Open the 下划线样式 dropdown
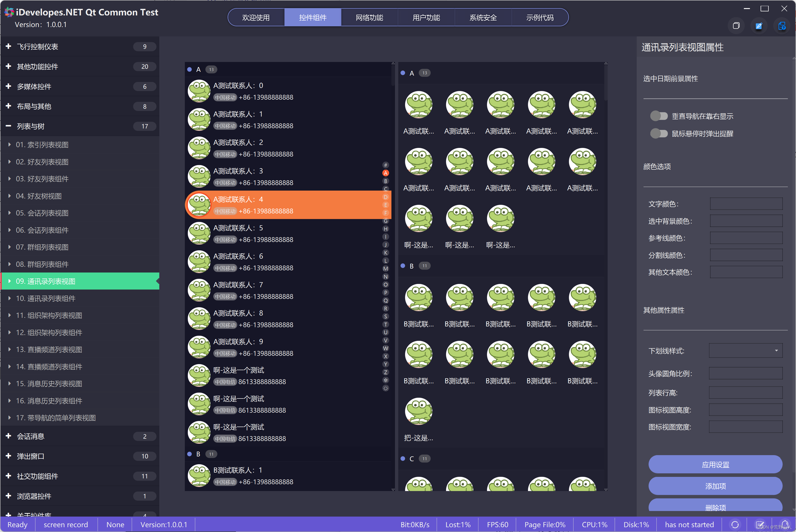Viewport: 796px width, 532px height. point(745,350)
